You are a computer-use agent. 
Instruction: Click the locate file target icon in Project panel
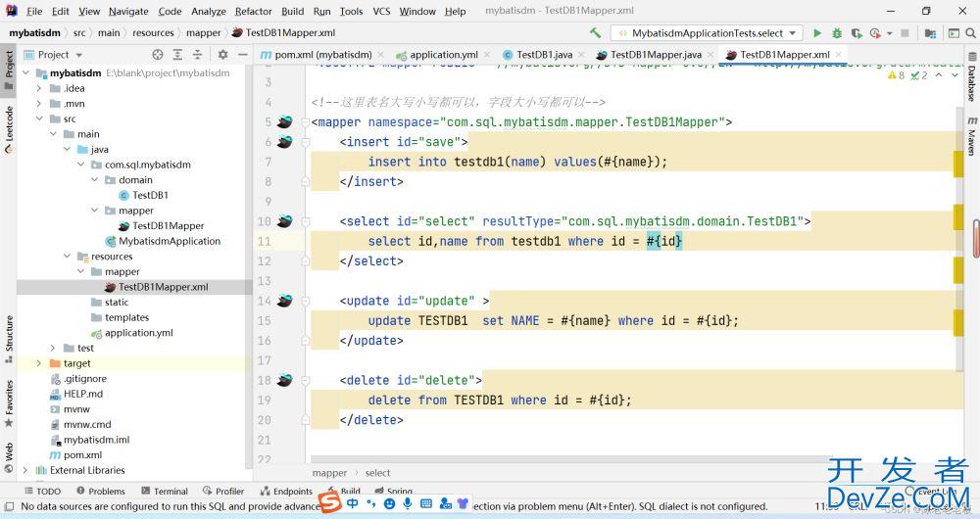click(158, 55)
